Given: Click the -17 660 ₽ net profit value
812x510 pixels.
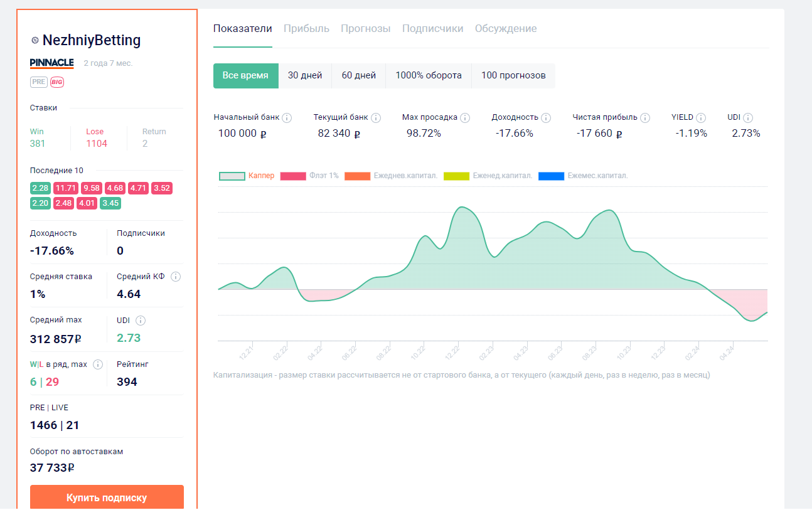Looking at the screenshot, I should click(599, 134).
